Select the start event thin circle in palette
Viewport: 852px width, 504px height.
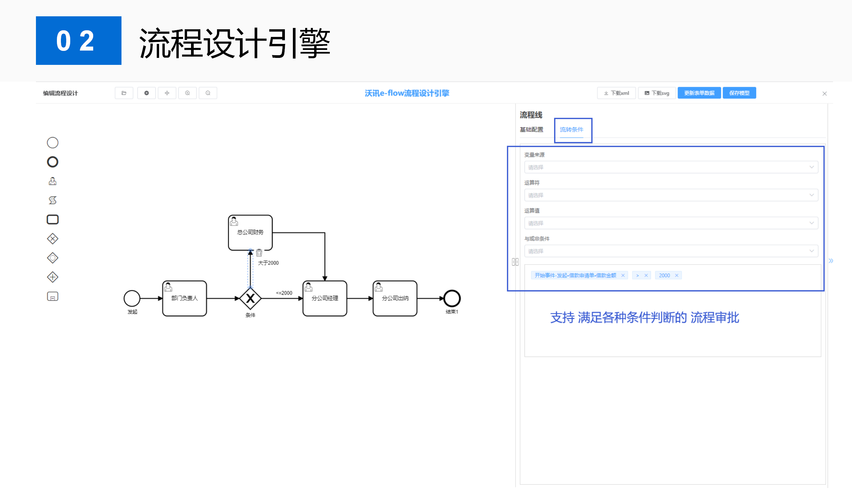click(53, 143)
